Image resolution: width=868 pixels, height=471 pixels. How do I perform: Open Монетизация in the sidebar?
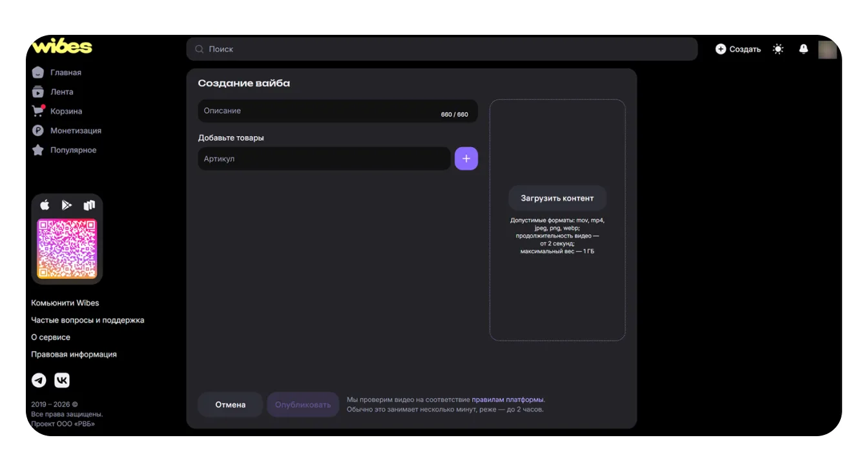[75, 130]
